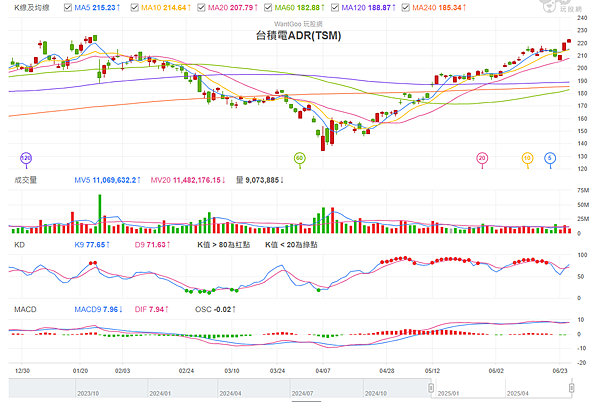Image resolution: width=600 pixels, height=402 pixels.
Task: Click the blue 5 period marker
Action: (x=550, y=158)
